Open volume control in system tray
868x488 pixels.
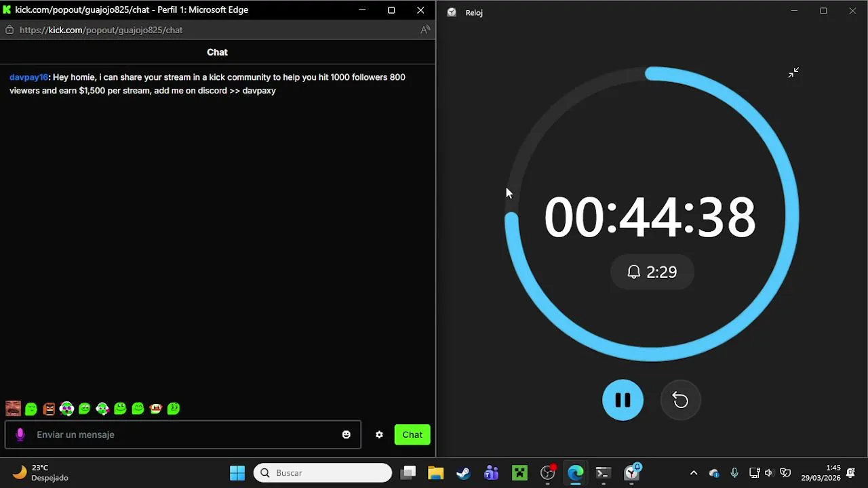[769, 473]
